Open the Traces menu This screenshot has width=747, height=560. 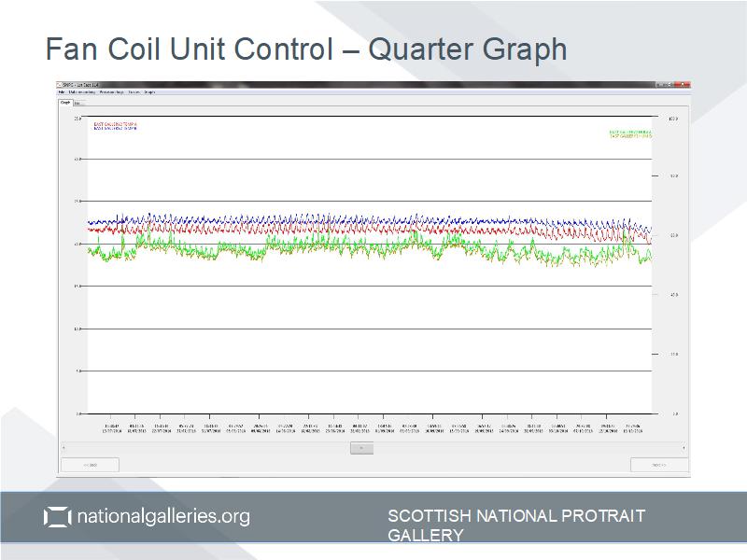[x=134, y=92]
